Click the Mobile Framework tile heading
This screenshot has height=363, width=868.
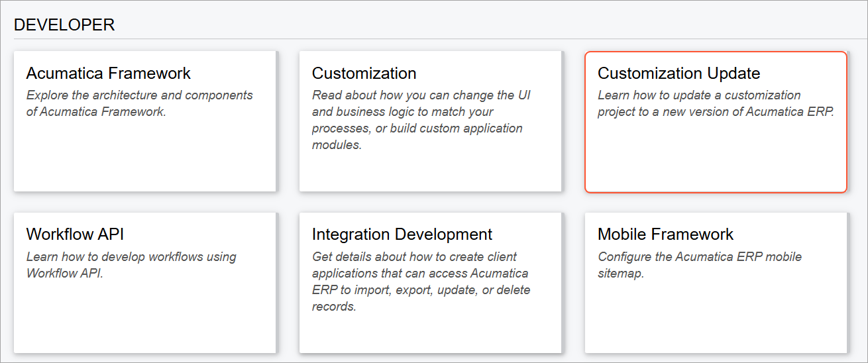(665, 234)
